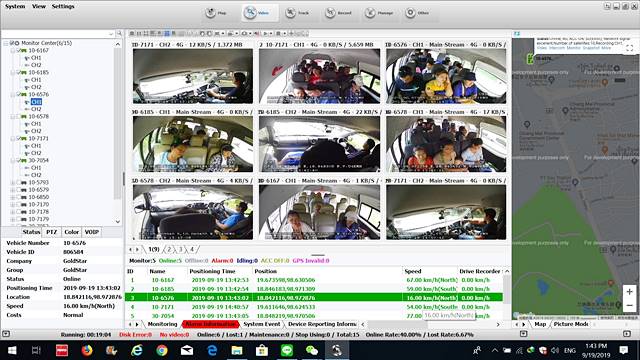Toggle map fullscreen icon in map corner

pos(629,48)
